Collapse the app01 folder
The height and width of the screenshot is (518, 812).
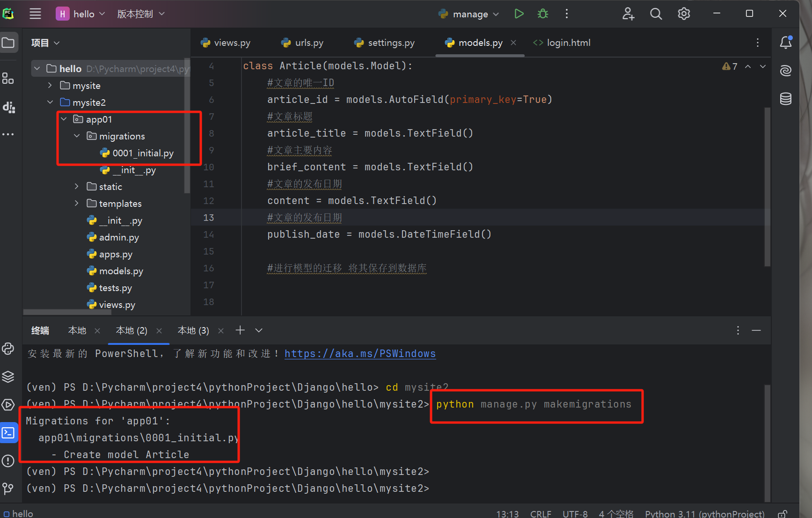coord(64,119)
